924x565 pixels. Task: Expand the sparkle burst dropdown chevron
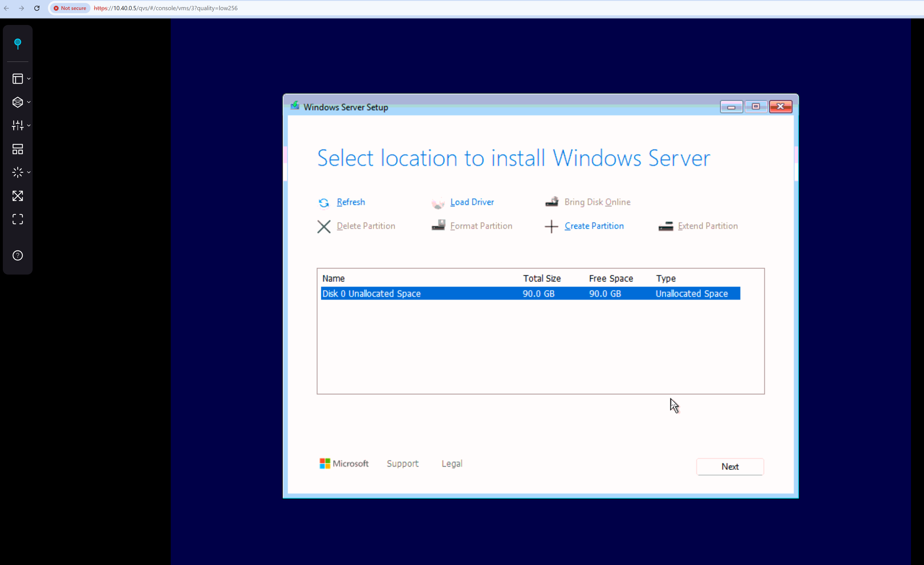pos(29,172)
